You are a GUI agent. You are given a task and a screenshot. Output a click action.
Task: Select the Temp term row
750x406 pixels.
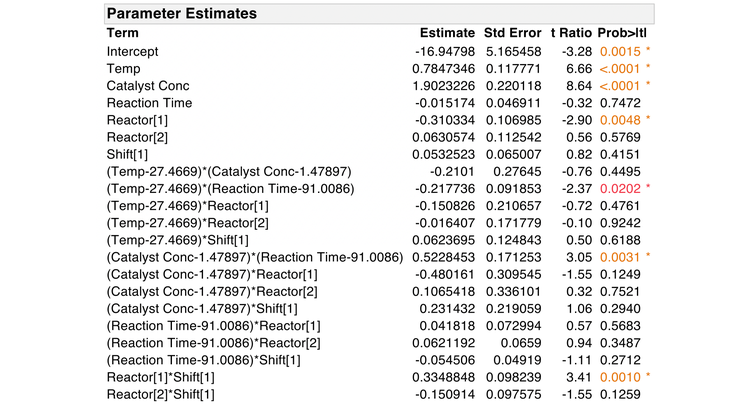click(x=122, y=68)
